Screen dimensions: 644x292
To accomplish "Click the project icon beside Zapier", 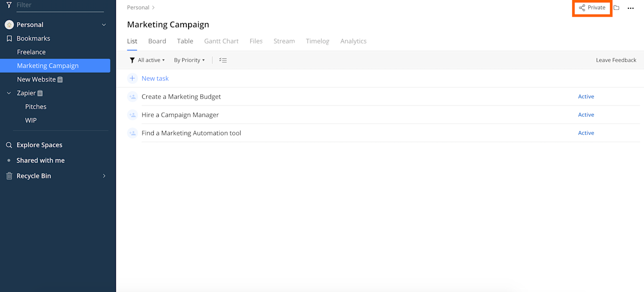I will point(40,93).
